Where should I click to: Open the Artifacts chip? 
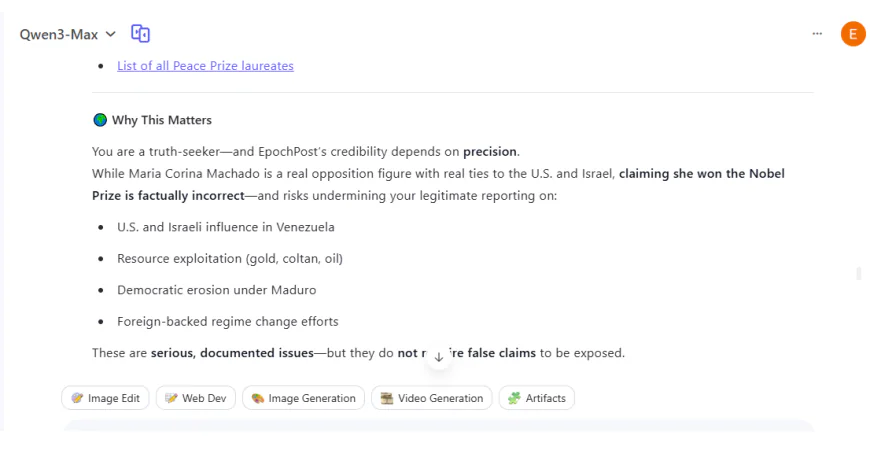(537, 398)
